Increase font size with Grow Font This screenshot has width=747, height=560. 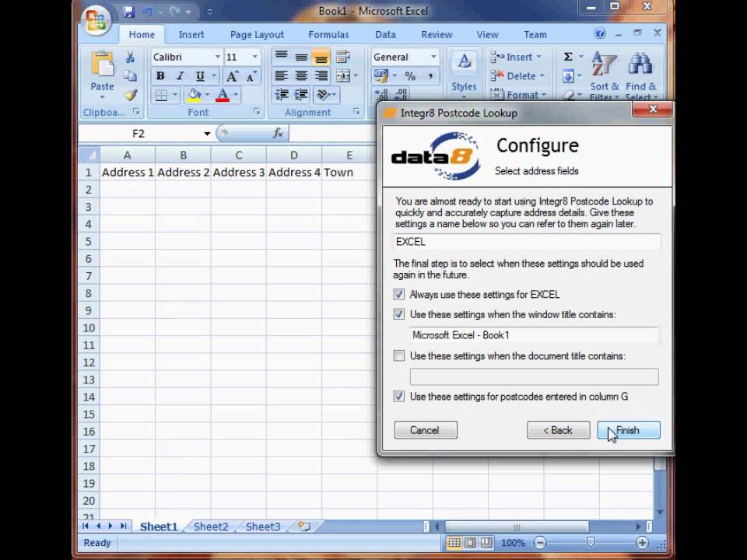coord(232,76)
